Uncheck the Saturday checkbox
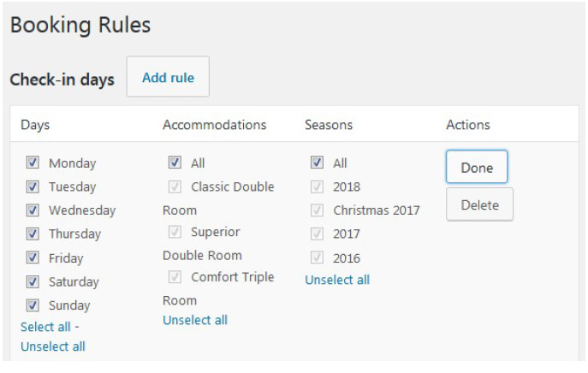This screenshot has width=588, height=373. pyautogui.click(x=33, y=281)
